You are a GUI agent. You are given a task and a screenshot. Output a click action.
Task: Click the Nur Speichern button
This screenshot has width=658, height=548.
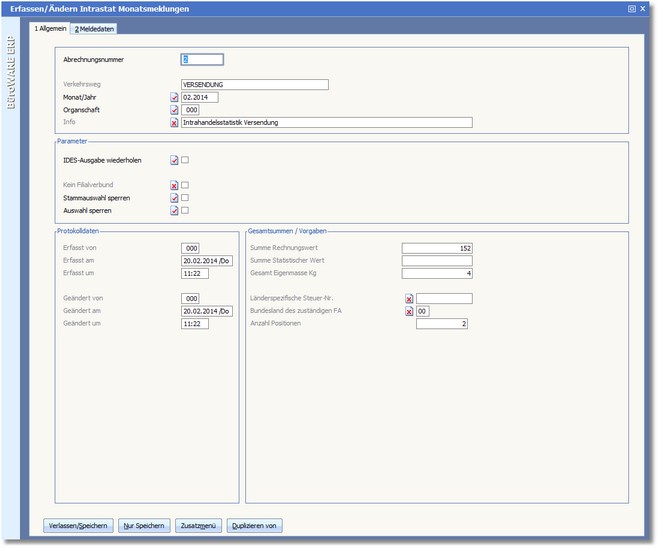[143, 525]
